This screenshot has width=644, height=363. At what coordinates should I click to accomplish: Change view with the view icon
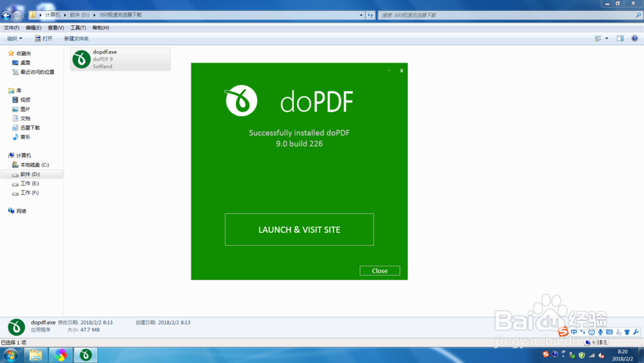[x=598, y=38]
